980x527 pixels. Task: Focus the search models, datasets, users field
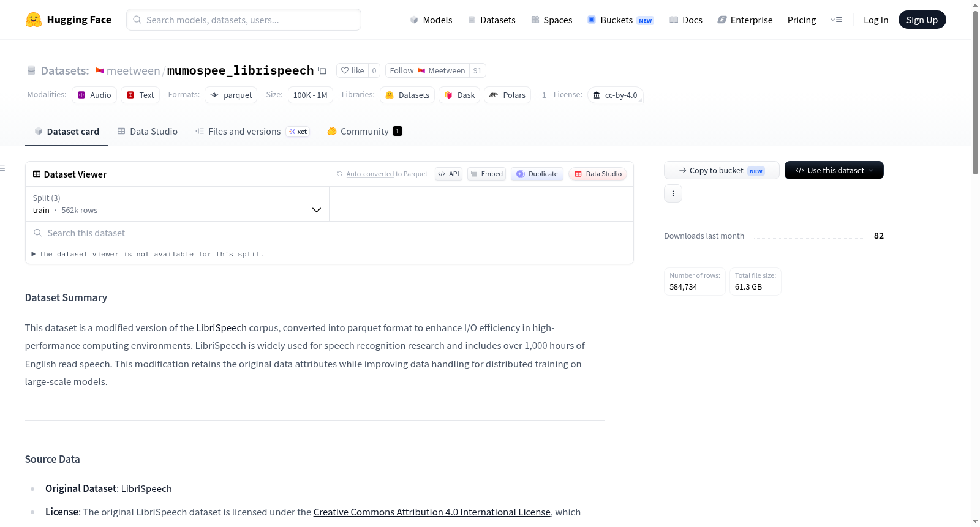244,20
